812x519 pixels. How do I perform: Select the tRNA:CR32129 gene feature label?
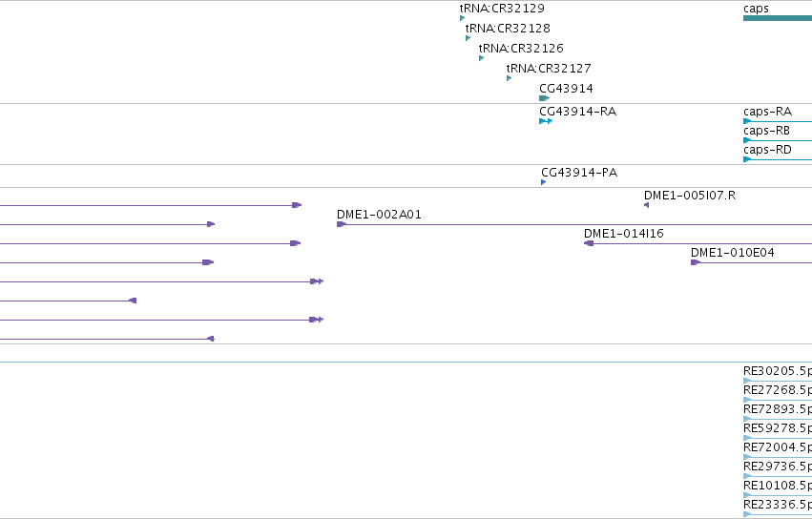[x=502, y=9]
